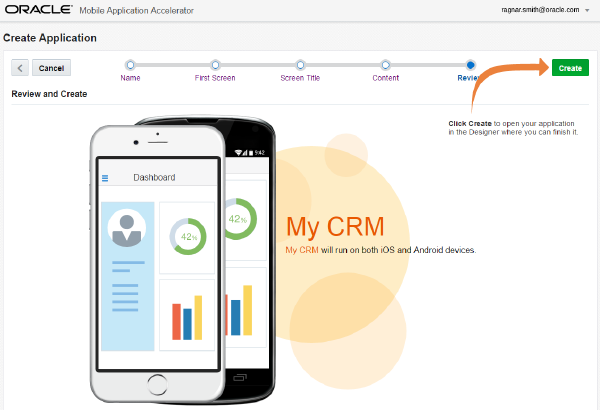Image resolution: width=600 pixels, height=410 pixels.
Task: Jump to the Content wizard step
Action: coord(385,78)
